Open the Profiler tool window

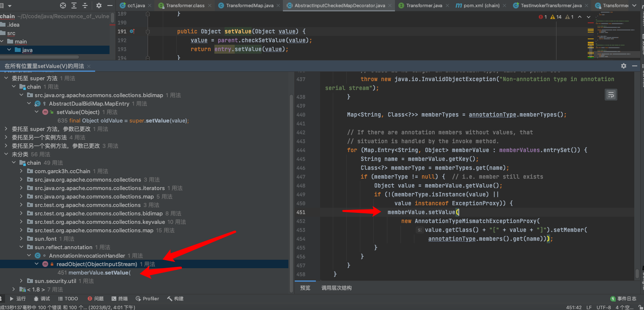[148, 299]
